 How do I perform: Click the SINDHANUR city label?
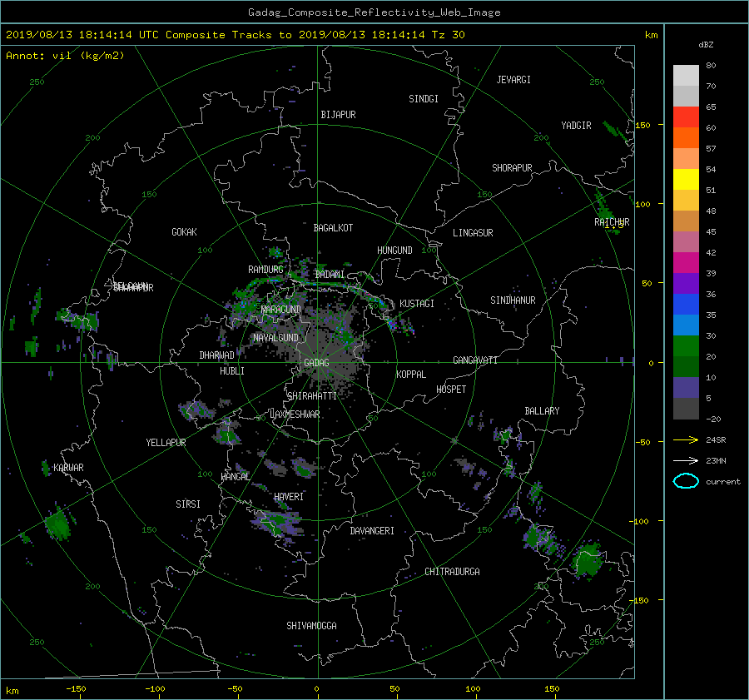click(x=513, y=300)
